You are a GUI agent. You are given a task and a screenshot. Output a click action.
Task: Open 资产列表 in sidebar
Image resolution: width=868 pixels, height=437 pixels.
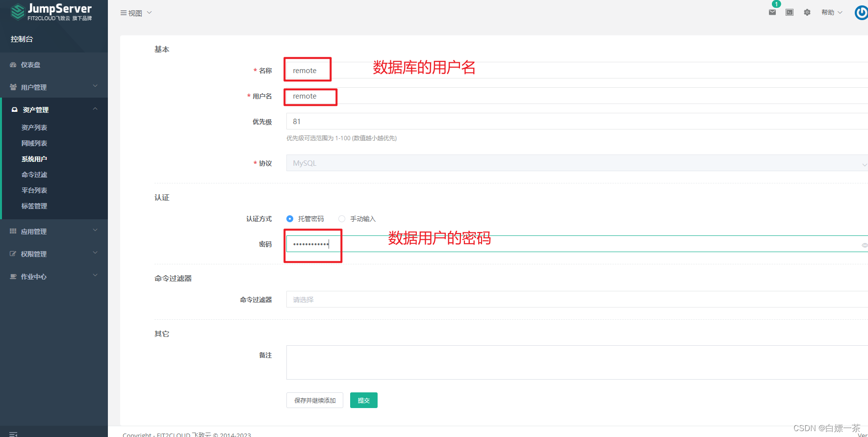[x=34, y=128]
